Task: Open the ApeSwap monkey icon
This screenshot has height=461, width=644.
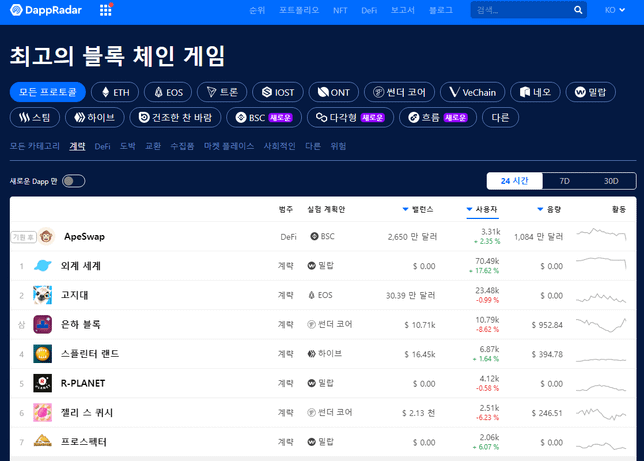Action: tap(46, 237)
